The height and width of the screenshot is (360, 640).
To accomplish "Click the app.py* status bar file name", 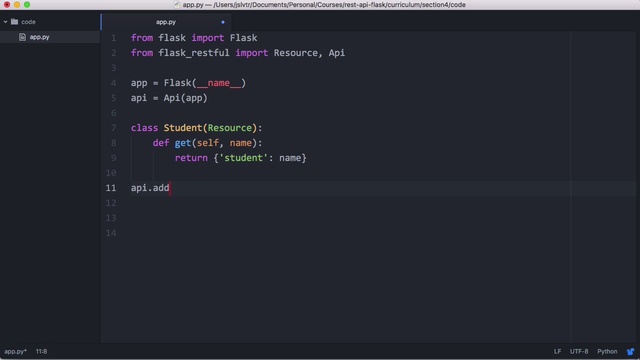I will point(16,351).
